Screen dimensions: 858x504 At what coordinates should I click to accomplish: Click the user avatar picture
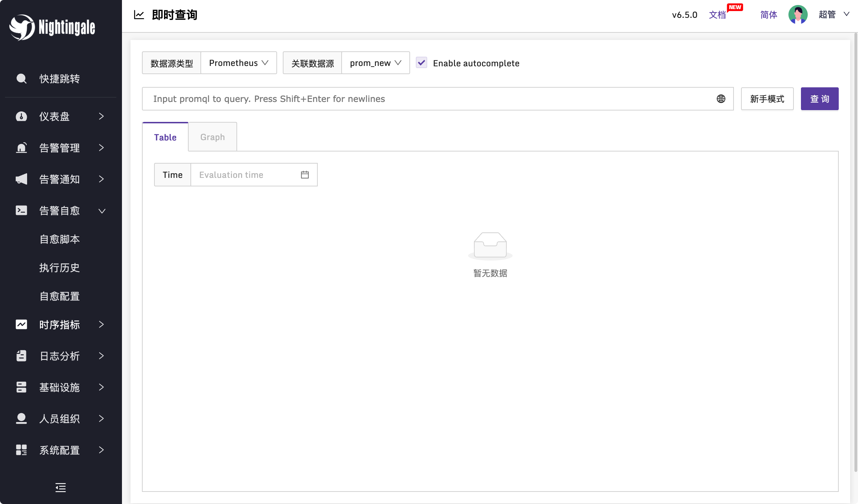coord(798,15)
